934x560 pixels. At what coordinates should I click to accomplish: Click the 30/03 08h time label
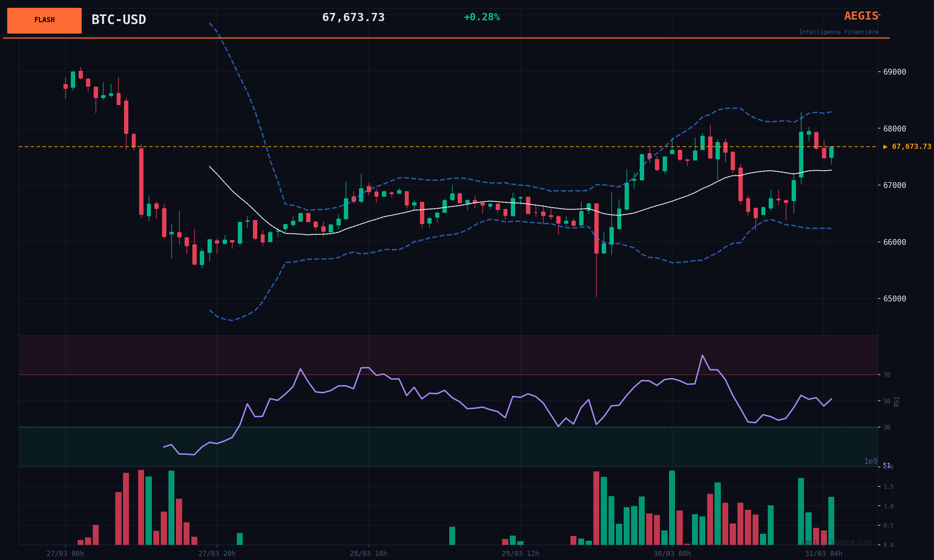672,554
